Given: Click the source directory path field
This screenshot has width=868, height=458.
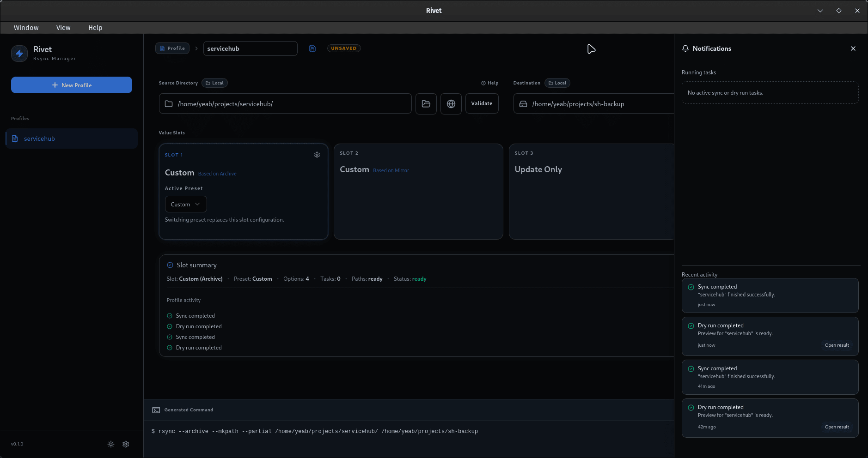Looking at the screenshot, I should click(285, 104).
